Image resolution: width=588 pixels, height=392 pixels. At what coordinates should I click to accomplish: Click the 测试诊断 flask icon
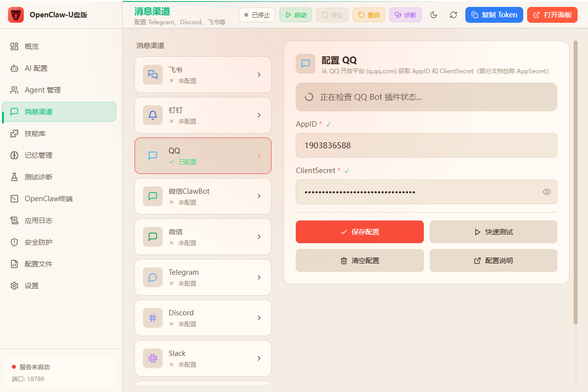click(x=14, y=177)
